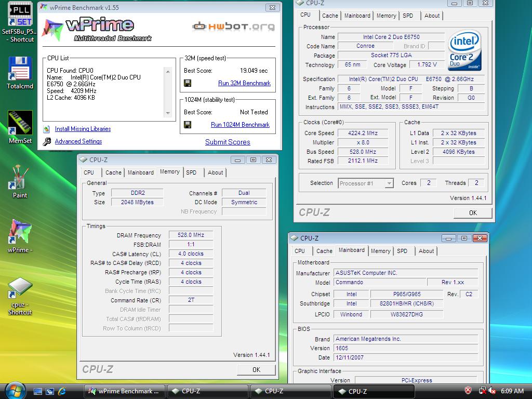This screenshot has height=399, width=532.
Task: Open SPD tab in the Mainboard window
Action: (403, 251)
